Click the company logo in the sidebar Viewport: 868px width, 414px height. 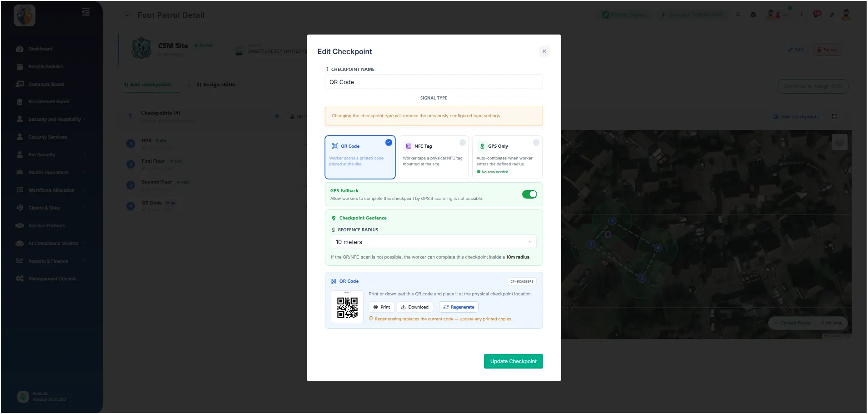coord(25,15)
